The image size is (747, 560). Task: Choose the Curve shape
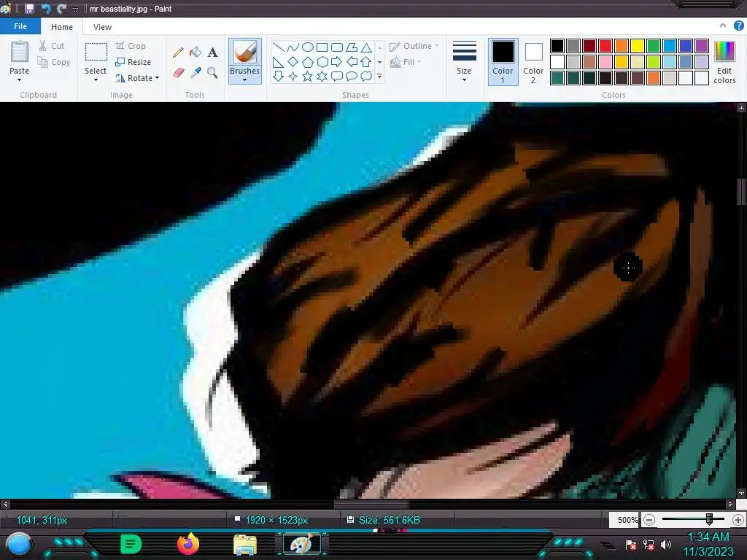(x=293, y=47)
